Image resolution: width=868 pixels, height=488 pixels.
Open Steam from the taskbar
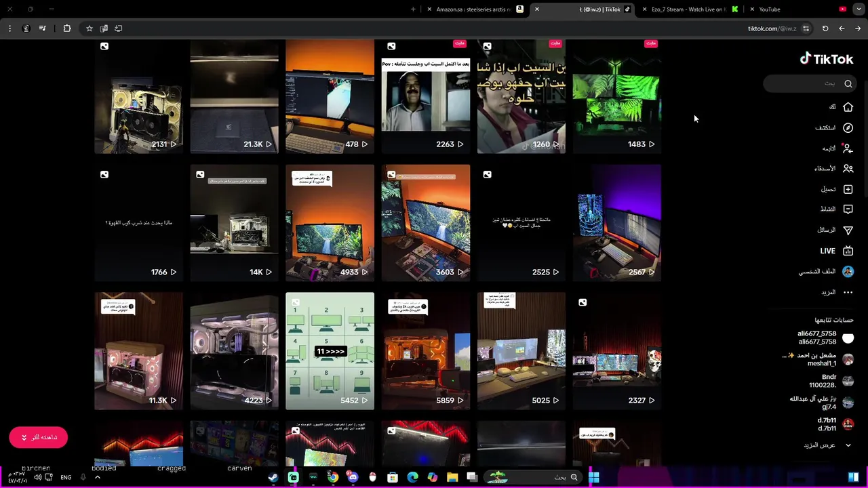[x=273, y=477]
